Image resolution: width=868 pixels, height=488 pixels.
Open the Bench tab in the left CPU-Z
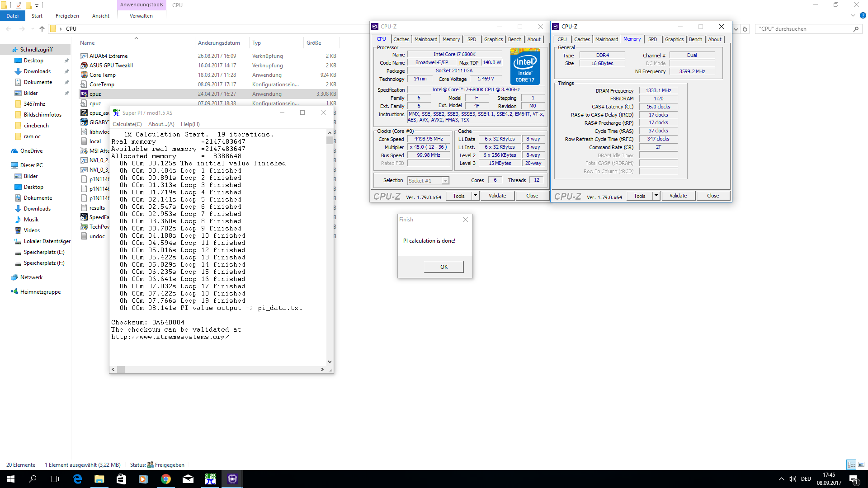coord(514,39)
